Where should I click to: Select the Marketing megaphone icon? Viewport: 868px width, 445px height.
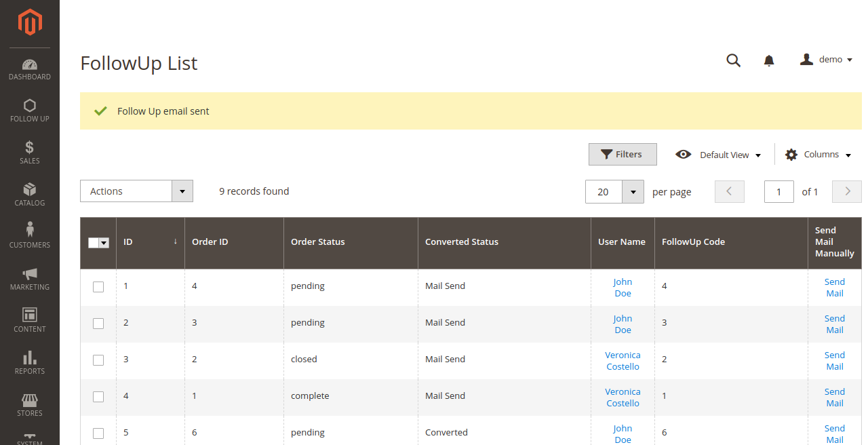[x=29, y=277]
